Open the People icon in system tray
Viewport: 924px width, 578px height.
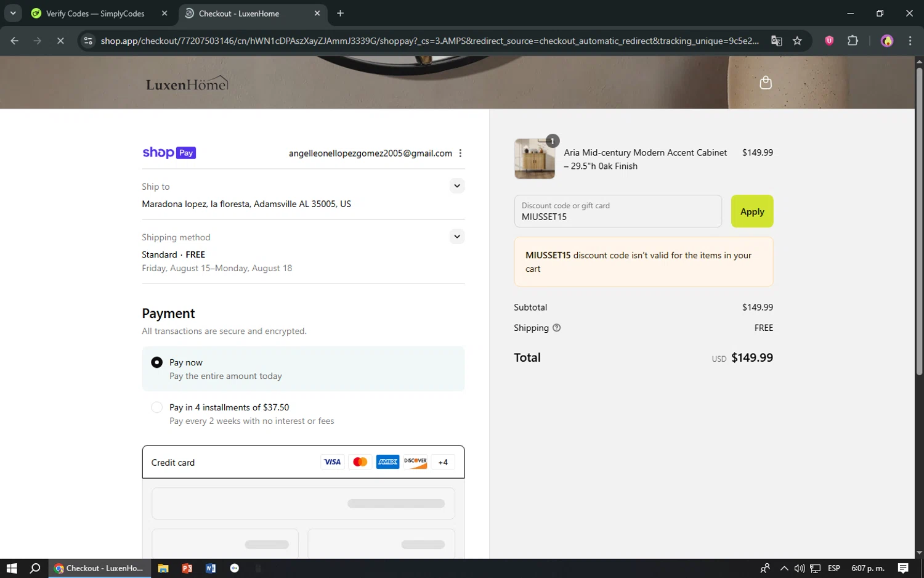[765, 568]
